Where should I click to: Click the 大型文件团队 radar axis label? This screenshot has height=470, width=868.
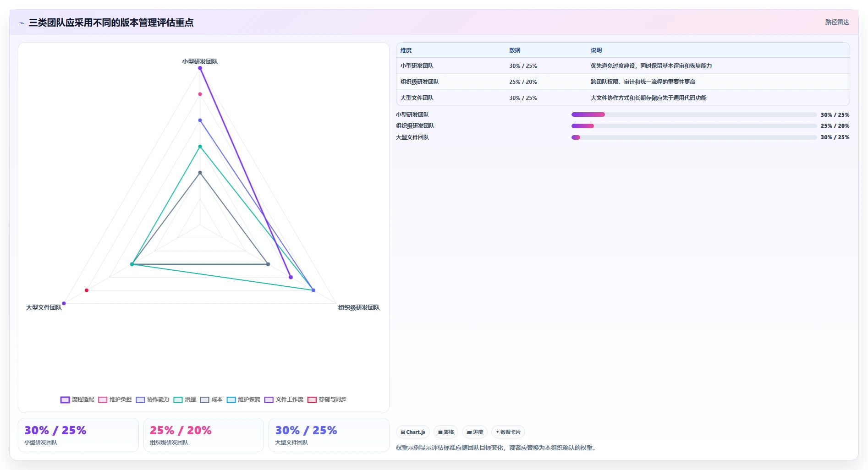point(44,307)
